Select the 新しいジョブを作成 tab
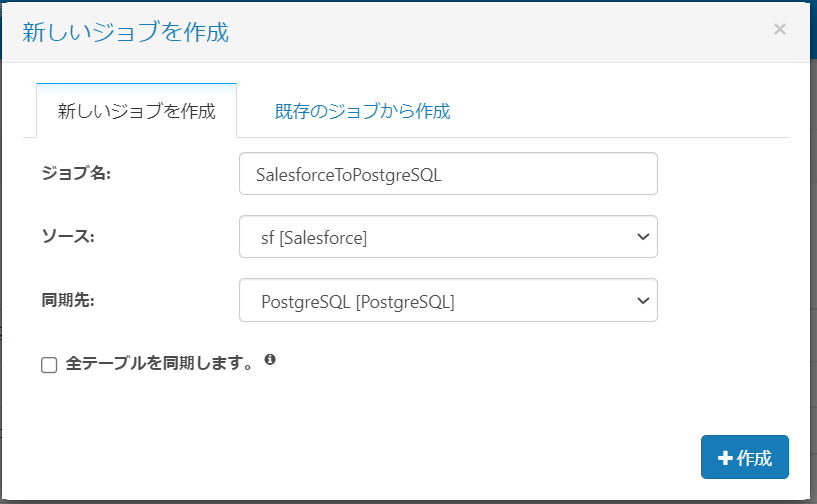817x504 pixels. 136,111
